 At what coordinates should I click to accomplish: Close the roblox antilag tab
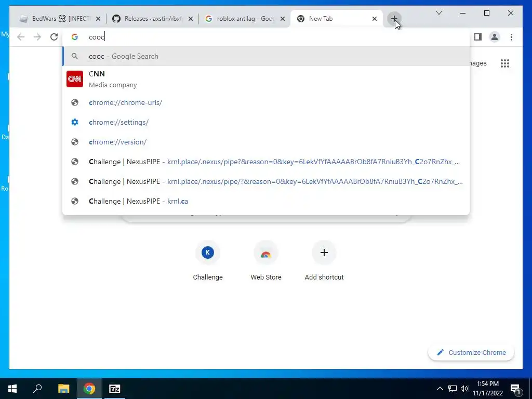coord(282,19)
